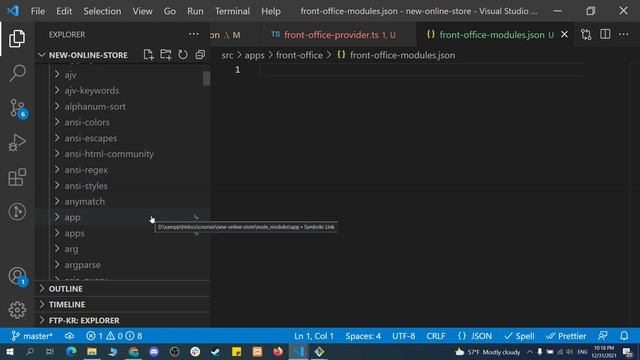Open the Go menu
640x360 pixels.
(169, 11)
